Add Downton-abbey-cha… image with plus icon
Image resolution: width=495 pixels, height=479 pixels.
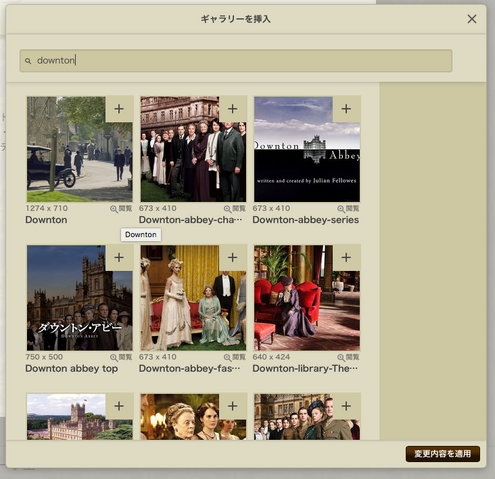pos(233,109)
